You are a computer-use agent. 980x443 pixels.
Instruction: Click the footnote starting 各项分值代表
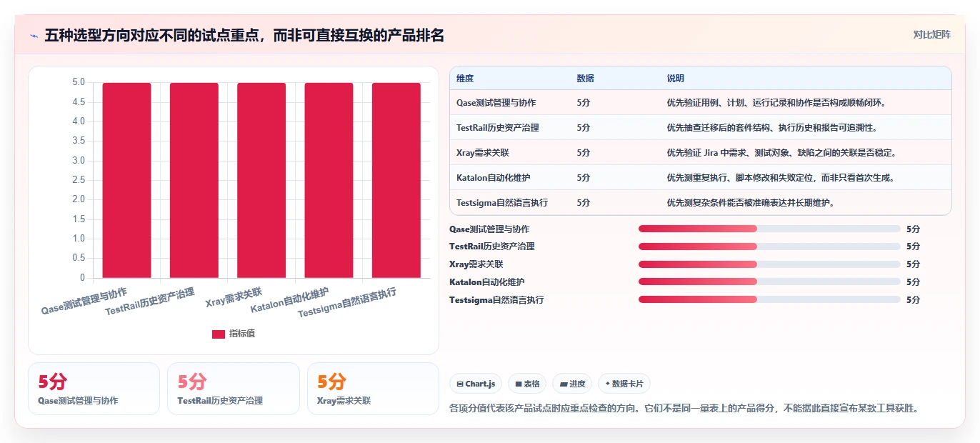(683, 409)
